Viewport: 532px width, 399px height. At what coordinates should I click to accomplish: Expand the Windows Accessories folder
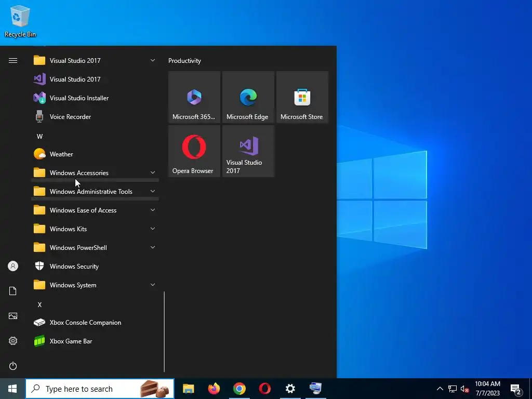pyautogui.click(x=95, y=172)
